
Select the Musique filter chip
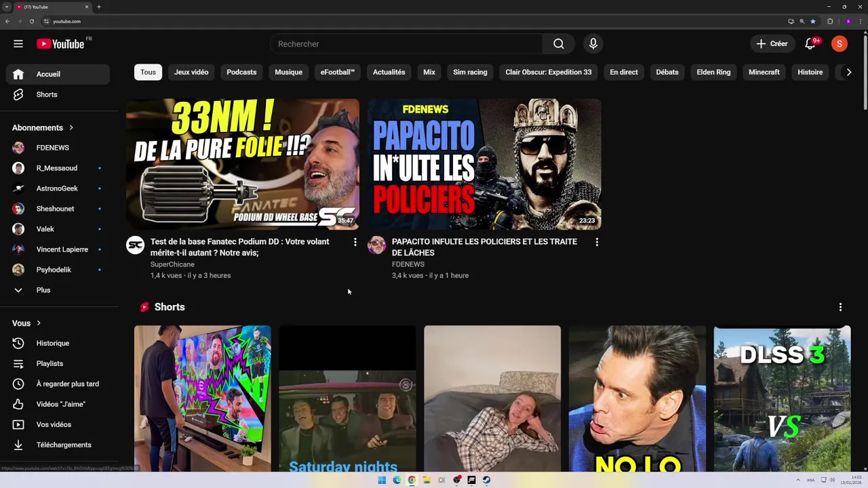click(x=288, y=72)
